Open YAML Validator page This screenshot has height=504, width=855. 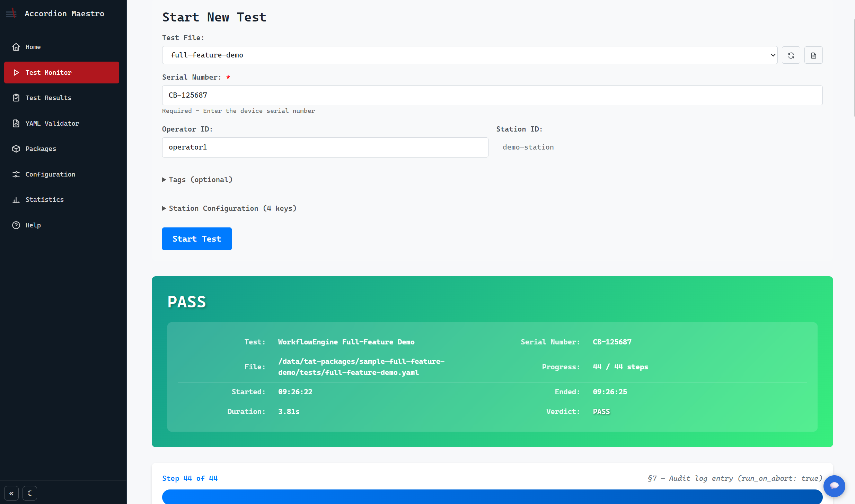(62, 123)
